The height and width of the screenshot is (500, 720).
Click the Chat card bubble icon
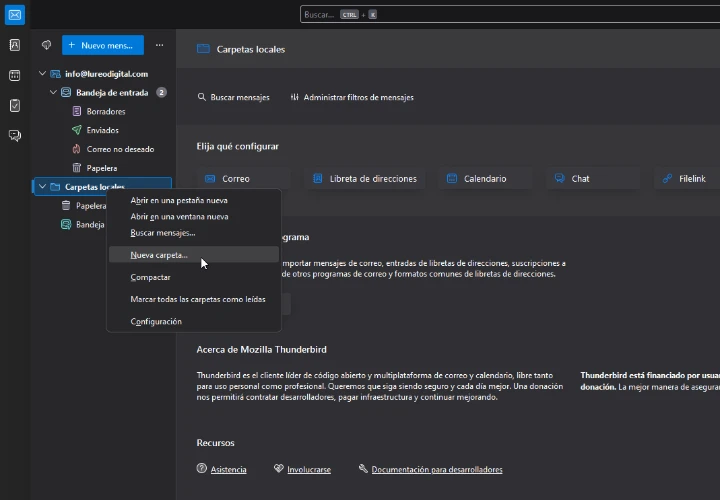[559, 178]
